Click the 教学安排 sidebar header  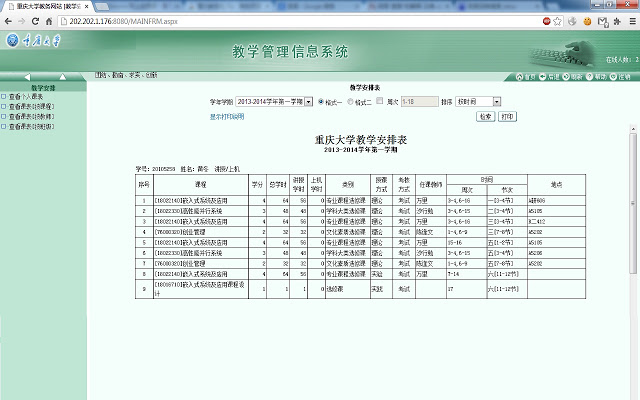click(43, 87)
